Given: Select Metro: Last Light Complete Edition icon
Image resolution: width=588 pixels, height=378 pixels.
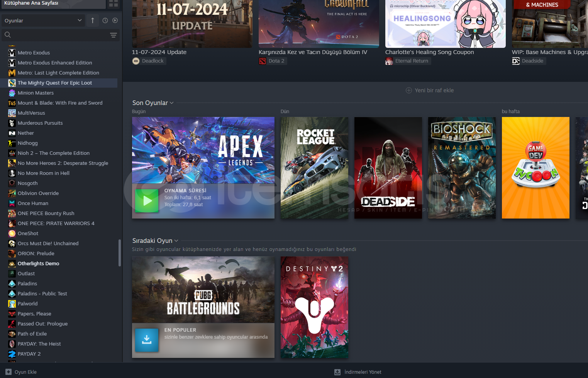Looking at the screenshot, I should click(x=12, y=73).
